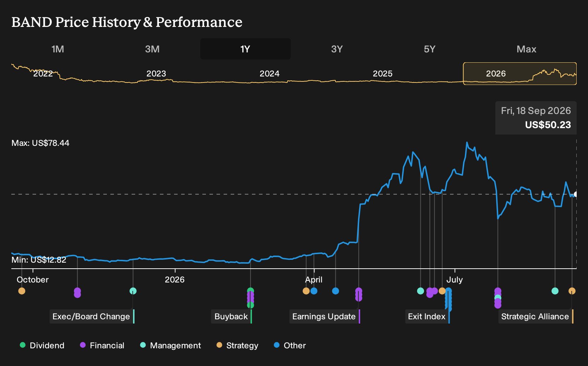Jump to 2025 on the overview timeline
Image resolution: width=588 pixels, height=366 pixels.
tap(382, 74)
